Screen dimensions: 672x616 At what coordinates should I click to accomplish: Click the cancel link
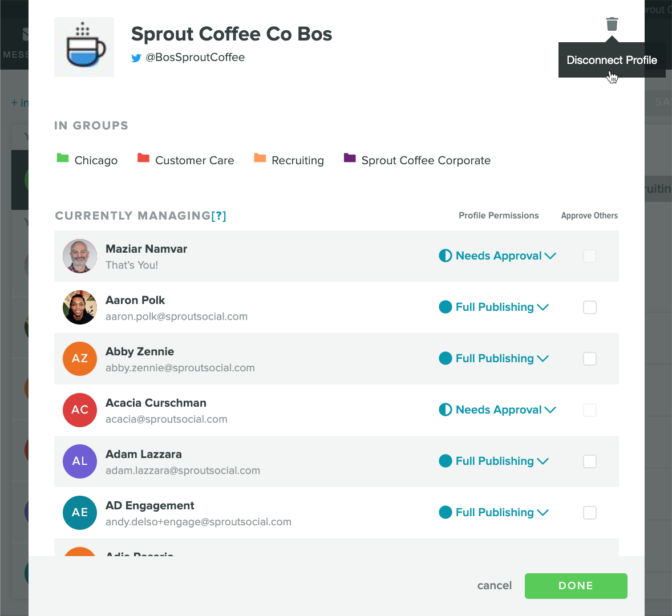coord(494,586)
